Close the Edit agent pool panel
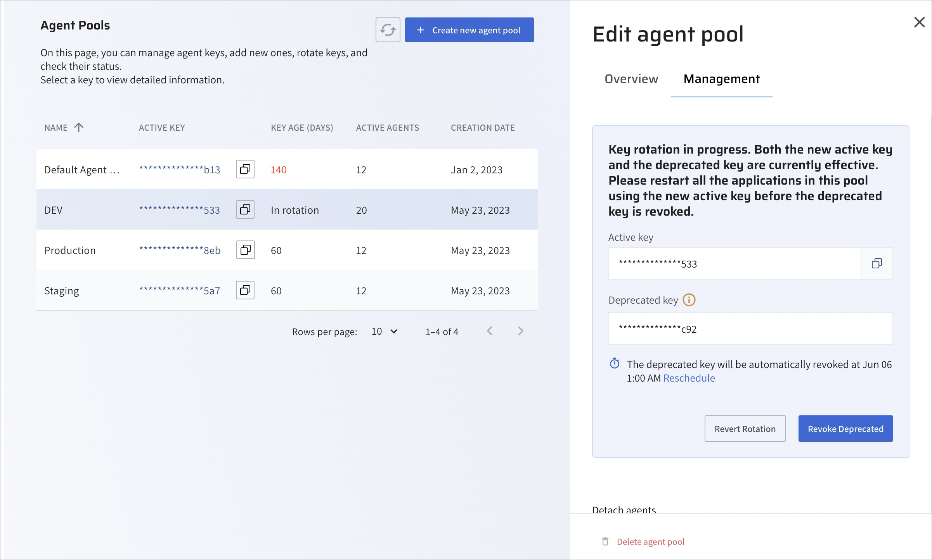 [919, 22]
